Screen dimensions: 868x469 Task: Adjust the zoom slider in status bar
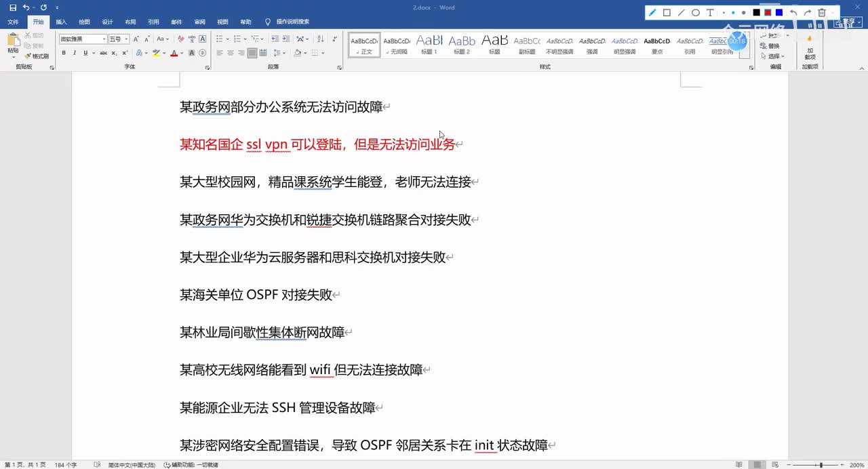821,465
